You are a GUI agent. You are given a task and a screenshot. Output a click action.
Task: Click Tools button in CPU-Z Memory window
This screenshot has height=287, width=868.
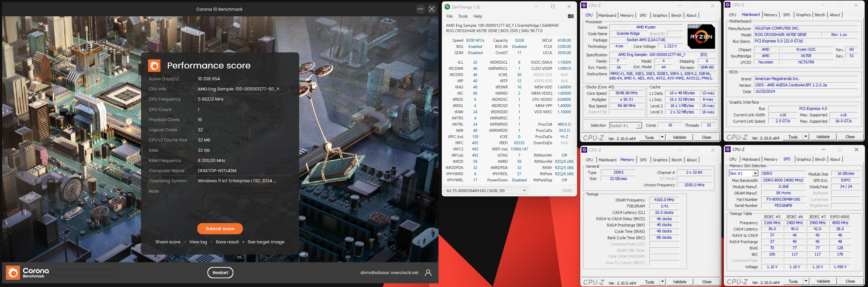point(649,282)
